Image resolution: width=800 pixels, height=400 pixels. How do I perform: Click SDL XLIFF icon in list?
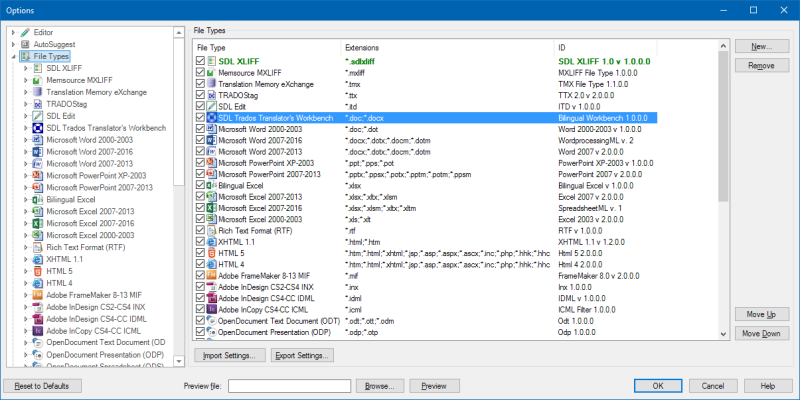[212, 62]
